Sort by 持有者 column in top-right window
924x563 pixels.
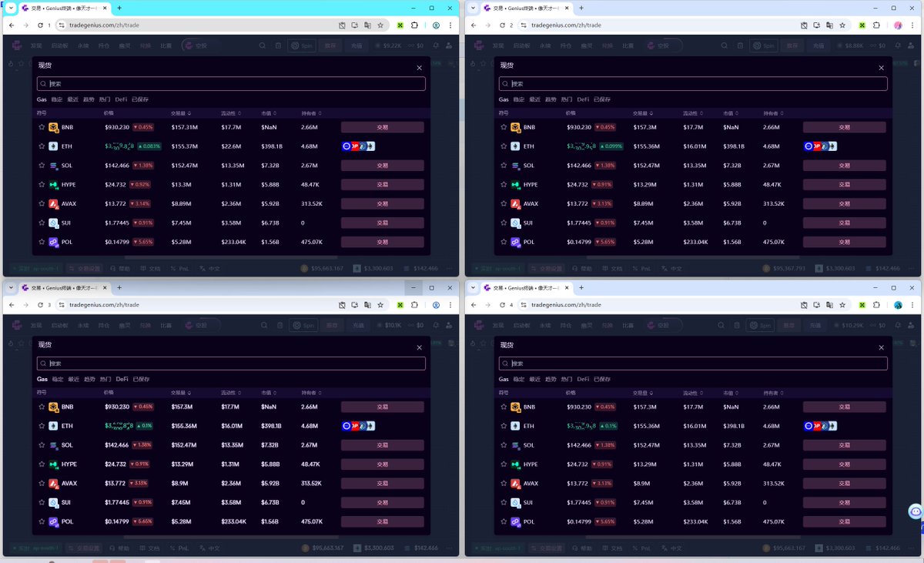(x=773, y=113)
